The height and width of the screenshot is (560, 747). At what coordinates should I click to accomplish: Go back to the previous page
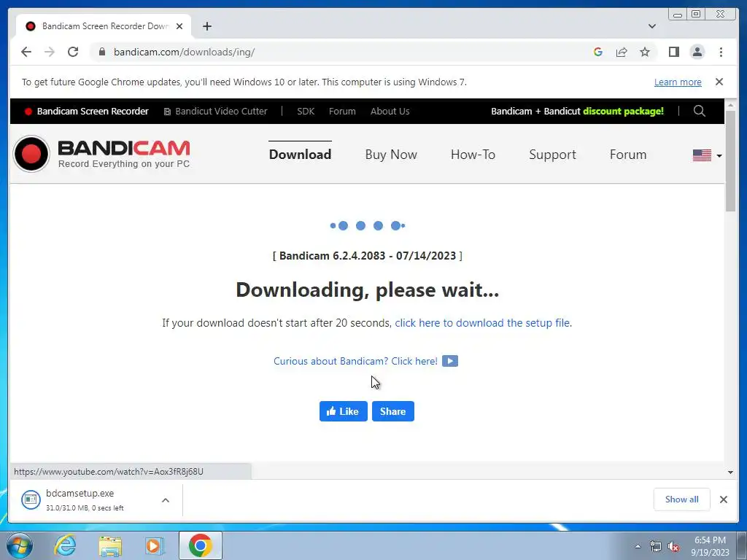coord(26,52)
